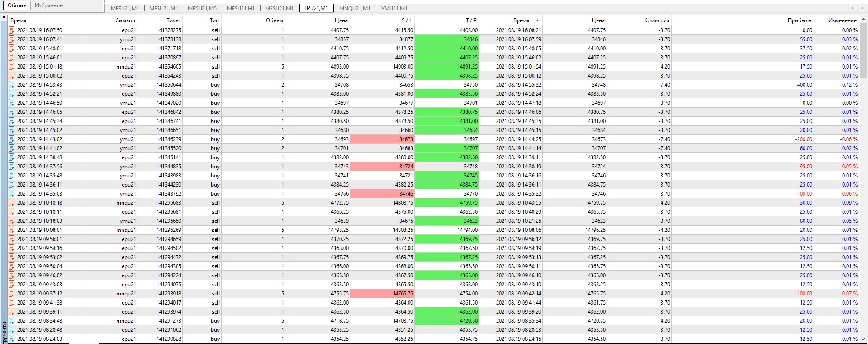
Task: Sort by the Изменение column header
Action: (842, 20)
